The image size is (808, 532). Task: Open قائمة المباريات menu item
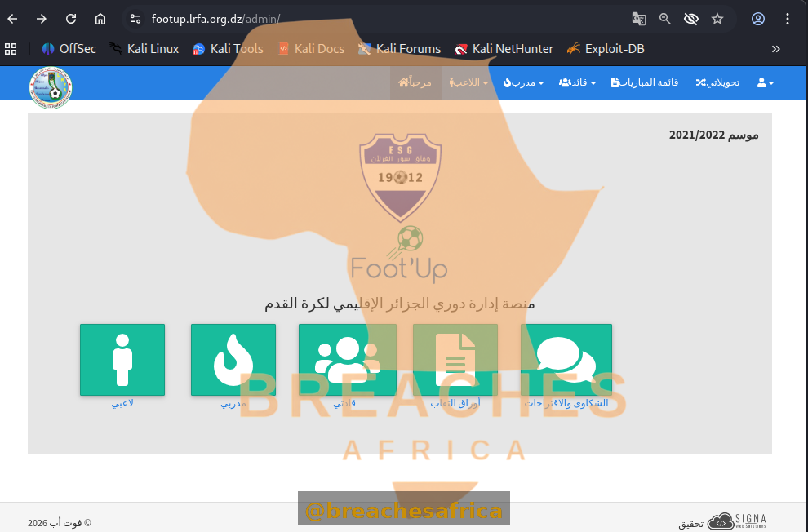645,83
